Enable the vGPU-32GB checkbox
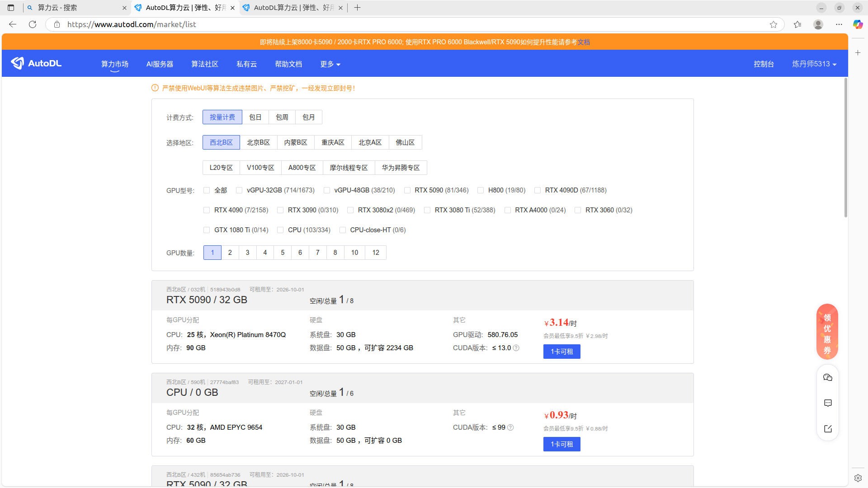 coord(239,190)
